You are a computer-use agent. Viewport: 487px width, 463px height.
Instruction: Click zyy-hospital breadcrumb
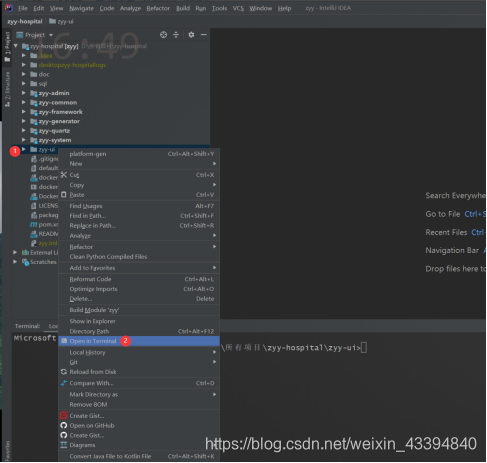click(25, 21)
